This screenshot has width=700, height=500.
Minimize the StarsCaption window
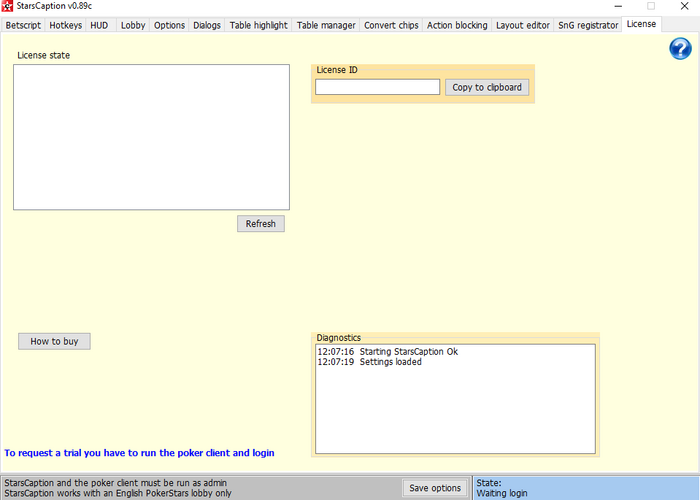coord(618,6)
